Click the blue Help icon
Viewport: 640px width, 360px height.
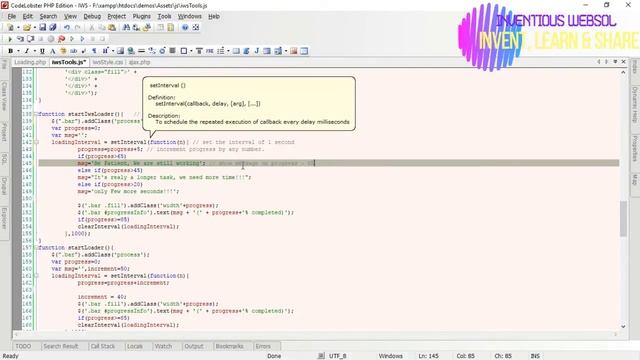[x=185, y=27]
